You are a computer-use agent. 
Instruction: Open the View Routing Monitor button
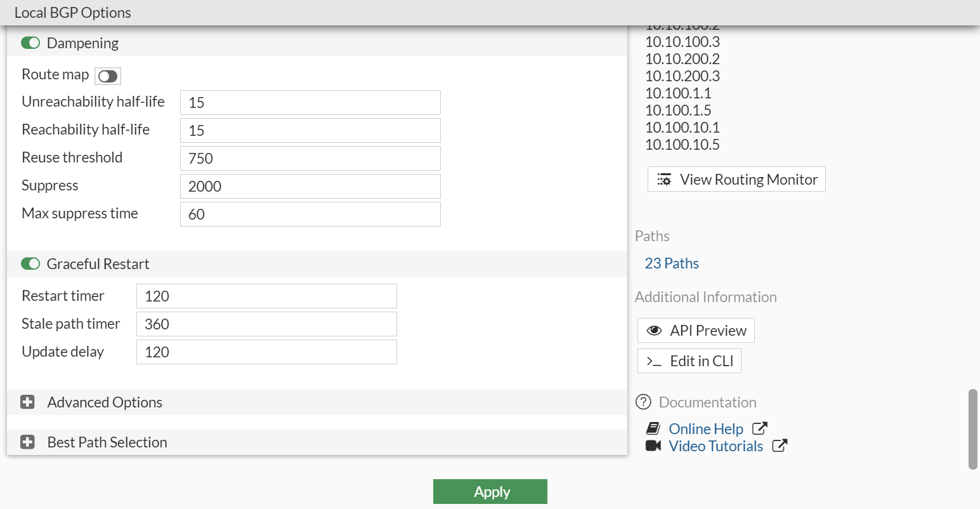(736, 180)
